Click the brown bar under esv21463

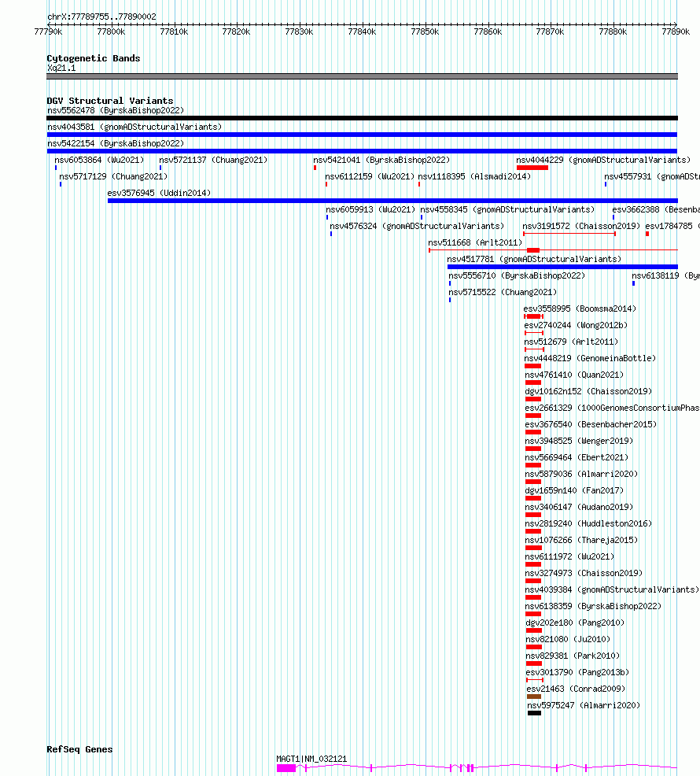point(534,697)
